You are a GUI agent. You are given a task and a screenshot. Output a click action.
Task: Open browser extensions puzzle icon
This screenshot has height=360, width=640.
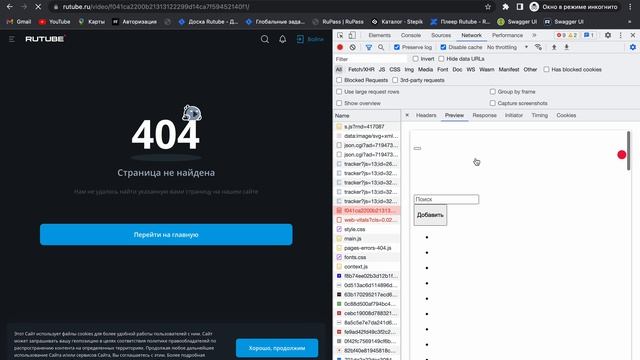[x=506, y=7]
